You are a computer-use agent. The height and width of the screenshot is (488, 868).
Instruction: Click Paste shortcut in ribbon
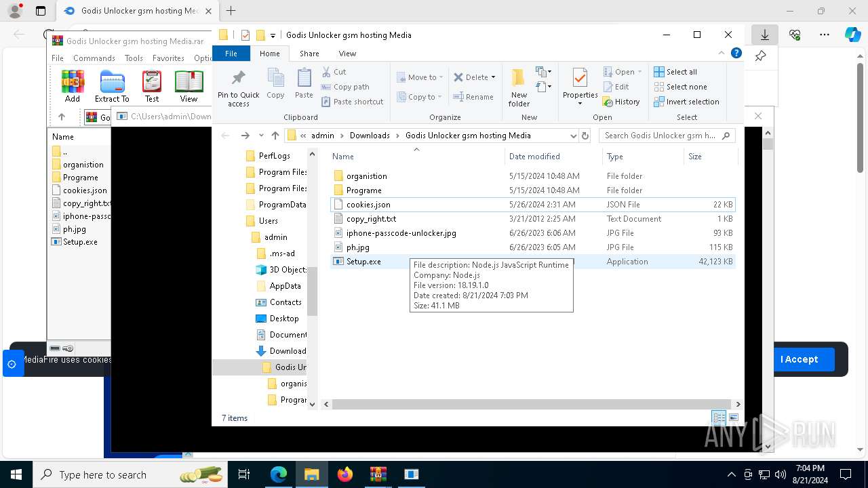tap(352, 102)
